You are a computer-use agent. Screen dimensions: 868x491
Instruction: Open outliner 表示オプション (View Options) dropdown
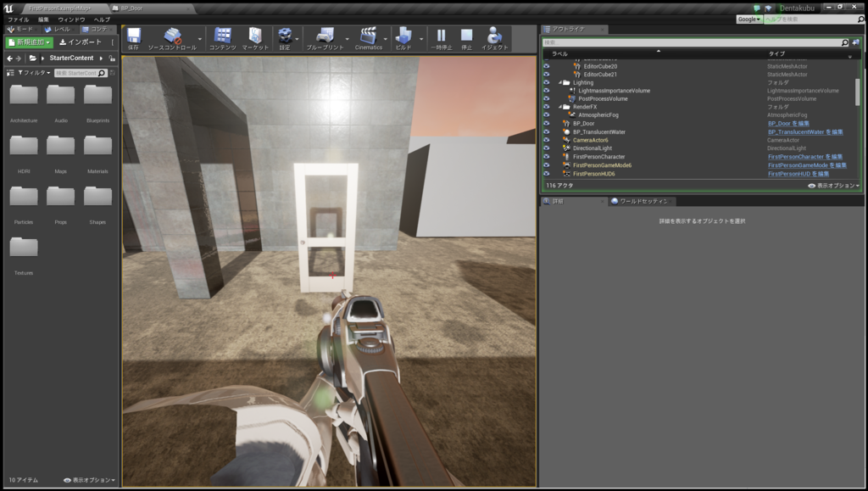tap(834, 186)
